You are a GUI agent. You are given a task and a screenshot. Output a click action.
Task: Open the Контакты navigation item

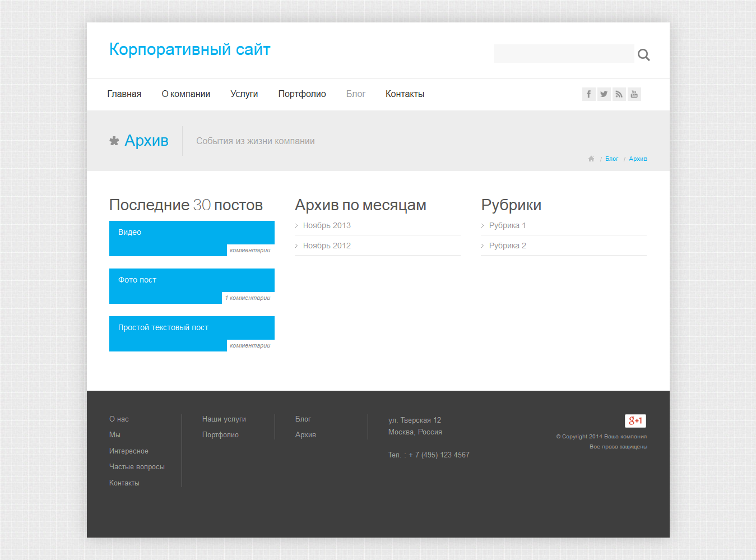pos(404,94)
